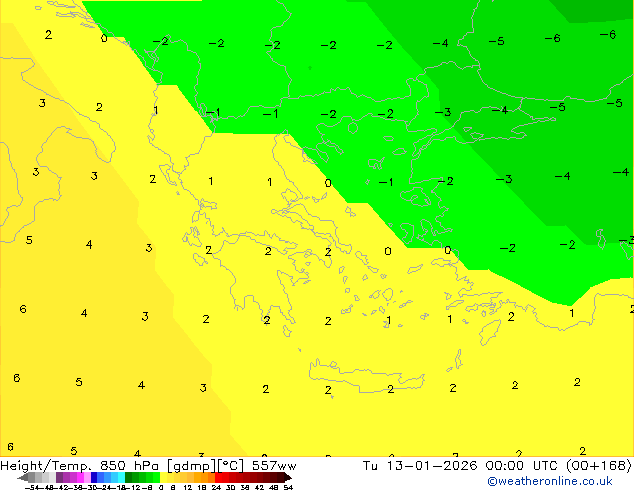Select the dark navy blue legend swatch
634x490 pixels.
pyautogui.click(x=94, y=477)
